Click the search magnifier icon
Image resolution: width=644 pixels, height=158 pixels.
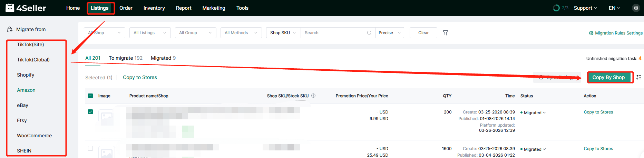369,33
